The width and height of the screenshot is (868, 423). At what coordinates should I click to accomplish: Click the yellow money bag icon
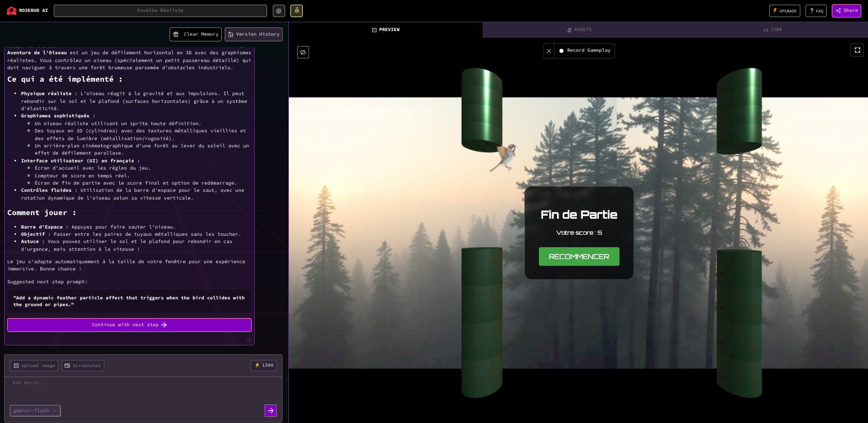(x=297, y=11)
